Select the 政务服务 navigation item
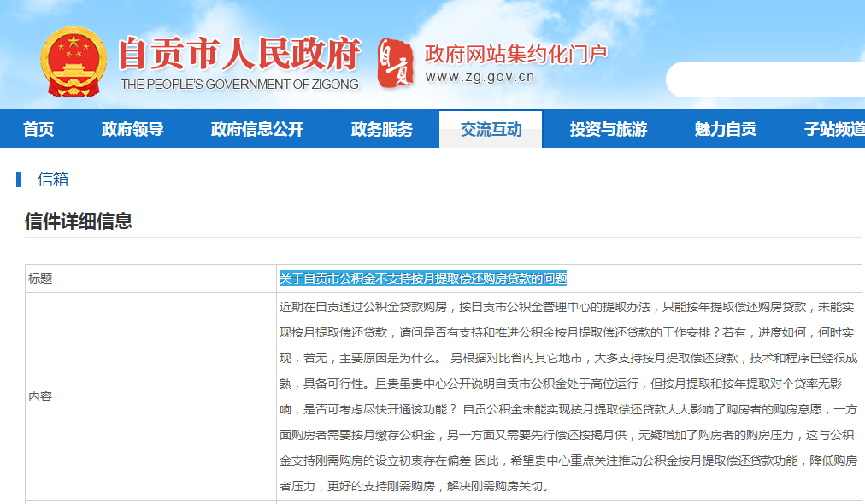Viewport: 865px width, 504px height. point(382,129)
